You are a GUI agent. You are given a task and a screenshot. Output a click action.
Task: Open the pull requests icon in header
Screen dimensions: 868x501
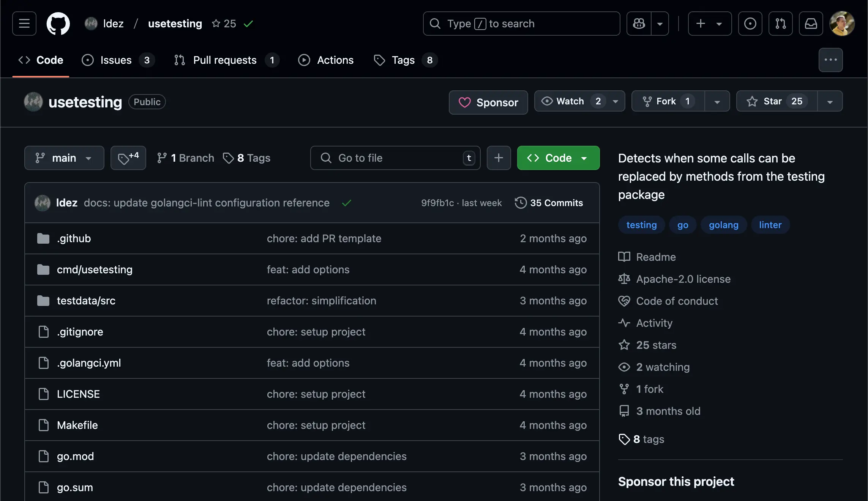(x=781, y=24)
